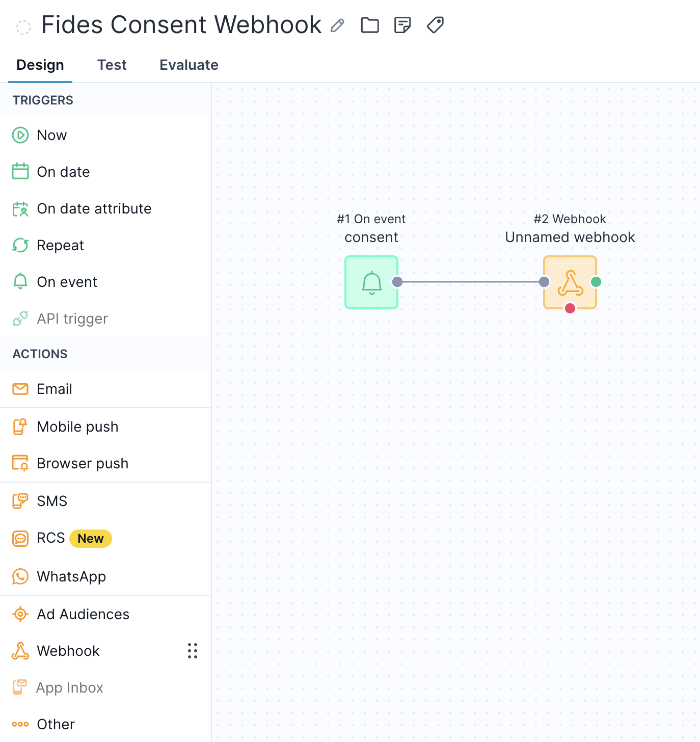Select the RCS New action
Viewport: 700px width, 742px height.
click(61, 538)
